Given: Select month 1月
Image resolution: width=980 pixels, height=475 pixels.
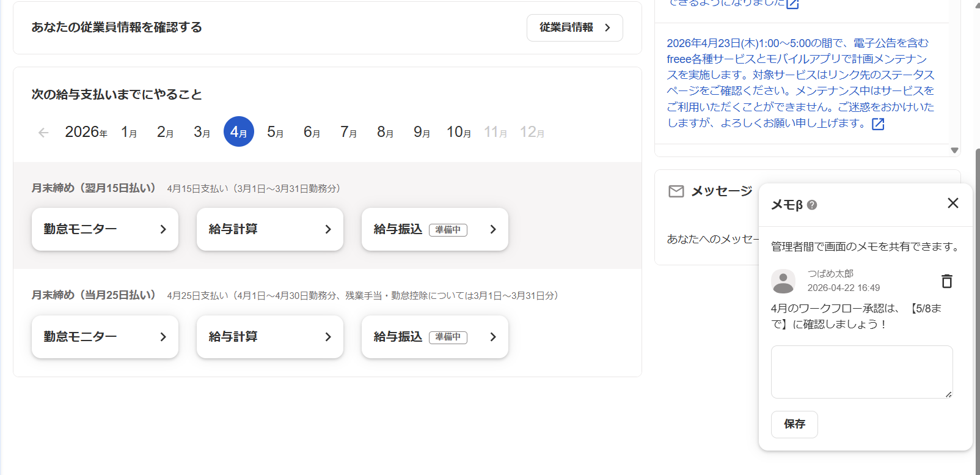Looking at the screenshot, I should click(x=129, y=132).
